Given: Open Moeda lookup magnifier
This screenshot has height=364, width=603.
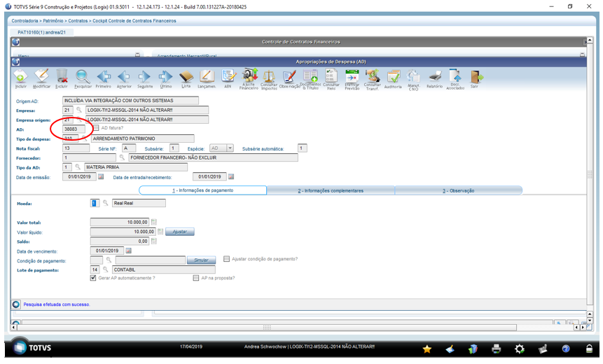Looking at the screenshot, I should click(105, 203).
